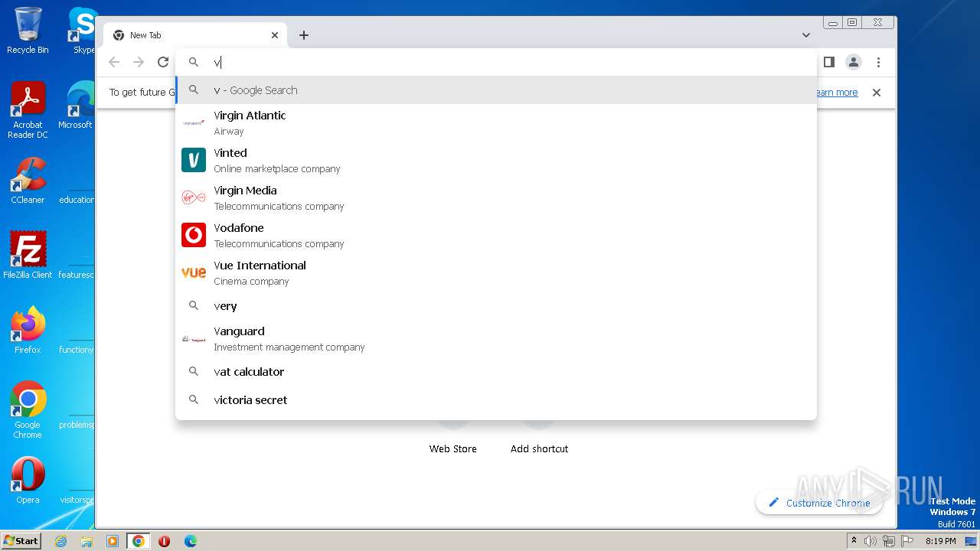Screen dimensions: 980x551
Task: Select Vue International suggestion
Action: 496,272
